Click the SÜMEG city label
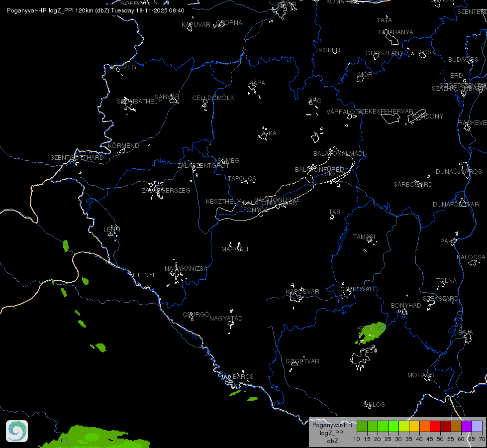The width and height of the screenshot is (487, 448). pyautogui.click(x=228, y=160)
